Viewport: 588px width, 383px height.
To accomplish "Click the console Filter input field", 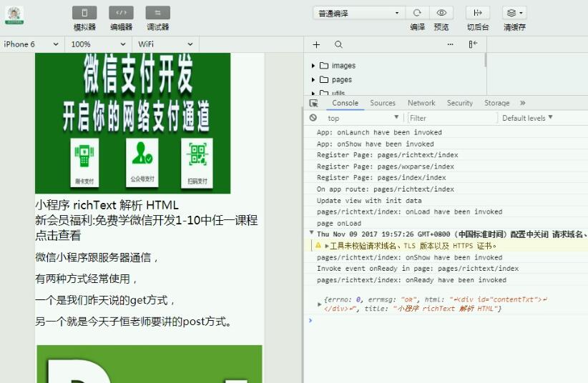I will pos(452,118).
